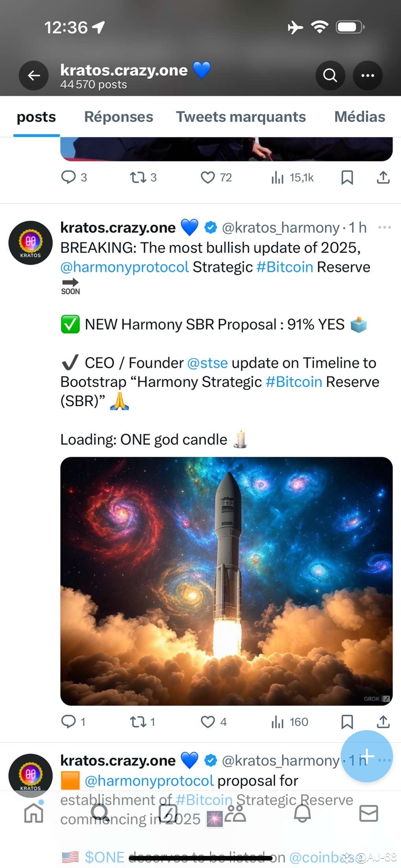Open the Home feed icon
This screenshot has width=401, height=868.
click(x=33, y=813)
